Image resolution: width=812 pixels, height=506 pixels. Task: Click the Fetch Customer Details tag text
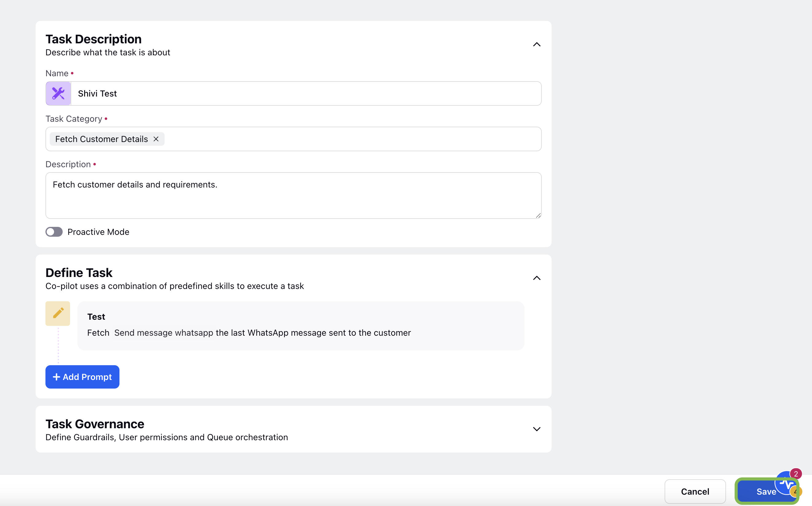[x=101, y=139]
